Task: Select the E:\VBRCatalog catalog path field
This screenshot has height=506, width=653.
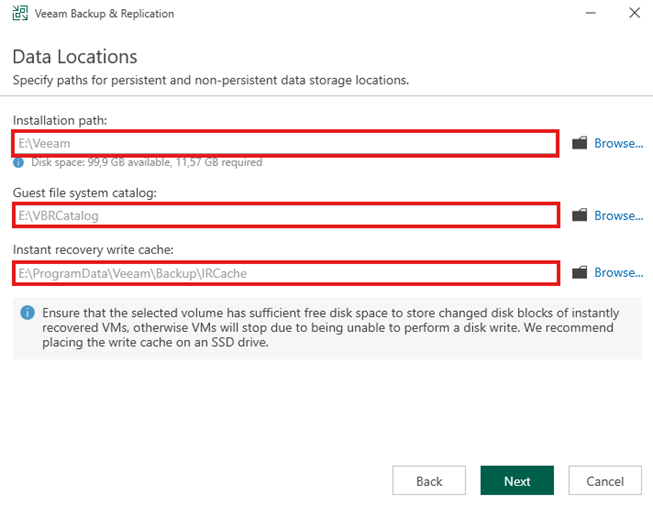Action: pyautogui.click(x=285, y=215)
